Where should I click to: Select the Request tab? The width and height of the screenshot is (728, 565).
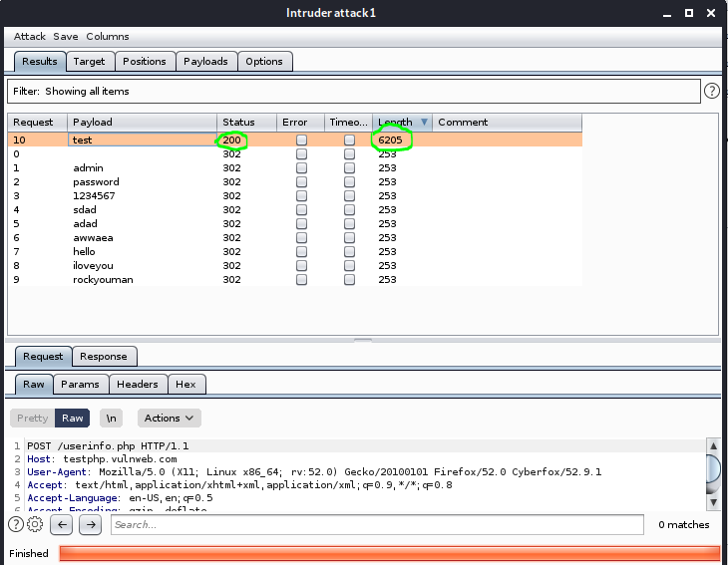pyautogui.click(x=43, y=357)
